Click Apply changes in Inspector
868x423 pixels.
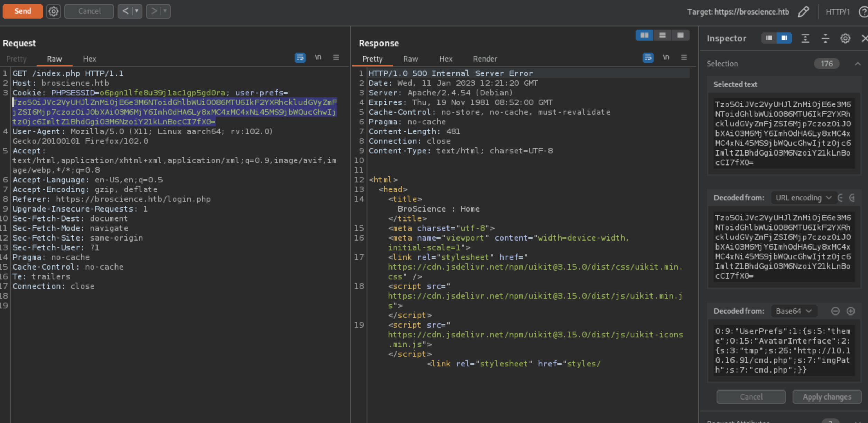pos(827,397)
